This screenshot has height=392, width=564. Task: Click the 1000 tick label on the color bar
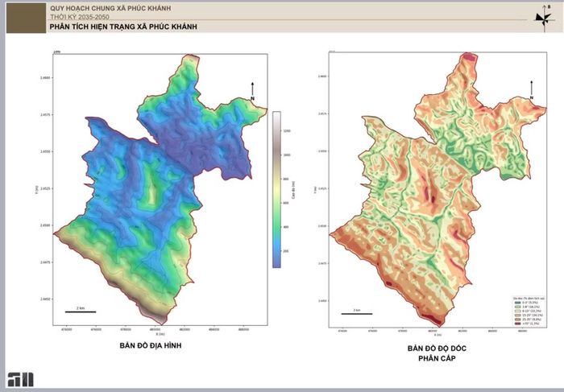[x=287, y=155]
